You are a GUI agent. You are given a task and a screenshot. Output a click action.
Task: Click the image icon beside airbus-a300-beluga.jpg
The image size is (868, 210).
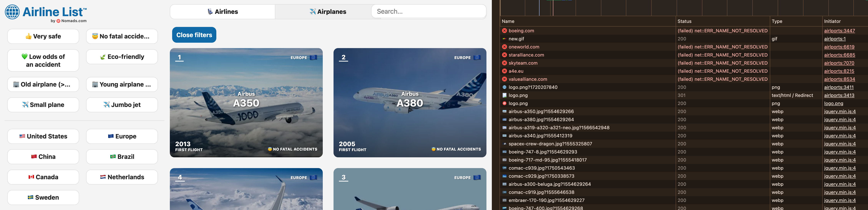tap(505, 184)
